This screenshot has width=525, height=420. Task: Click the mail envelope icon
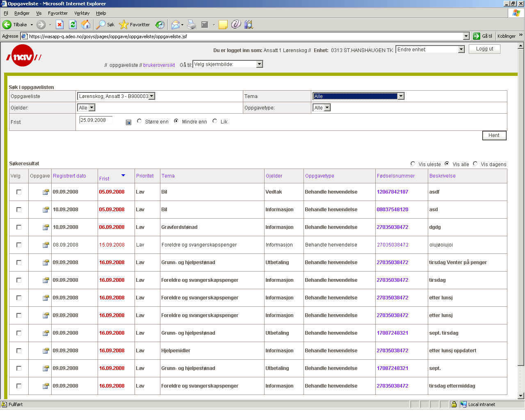tap(175, 25)
